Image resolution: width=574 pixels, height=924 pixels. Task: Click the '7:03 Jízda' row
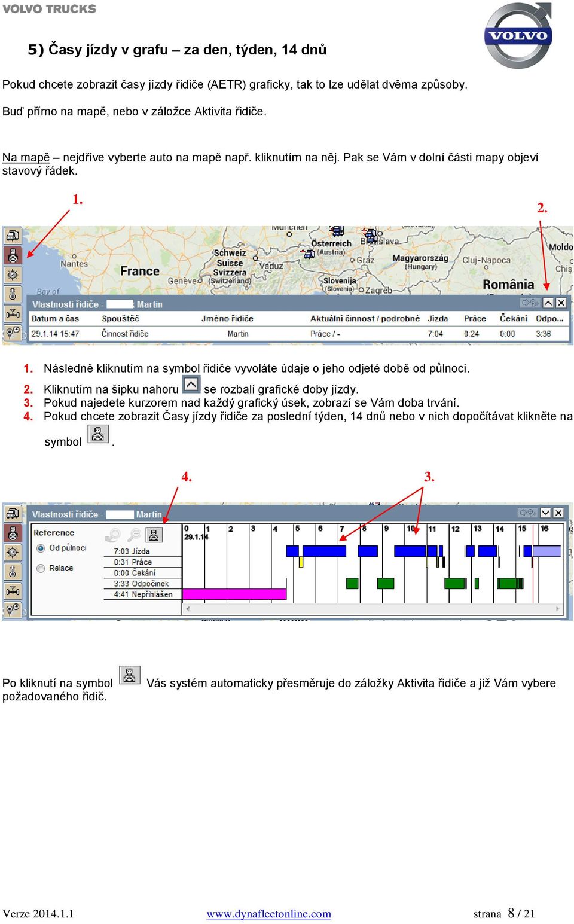point(143,551)
